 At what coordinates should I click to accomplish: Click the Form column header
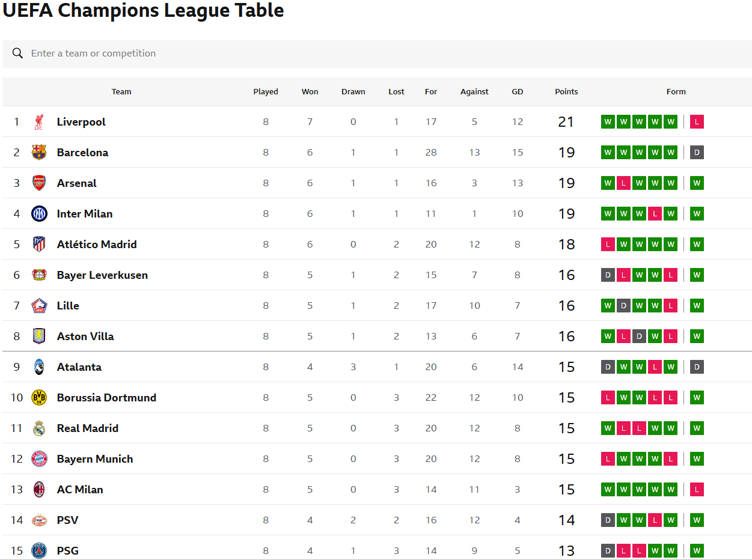pyautogui.click(x=676, y=92)
